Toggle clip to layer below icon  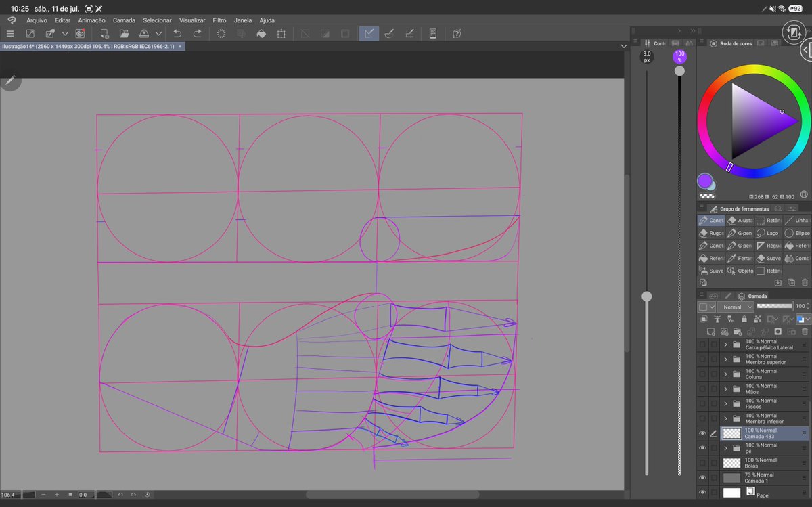[704, 319]
